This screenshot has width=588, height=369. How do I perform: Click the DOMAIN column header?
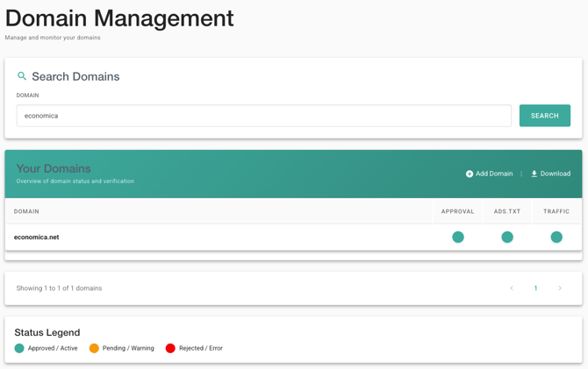[x=26, y=211]
